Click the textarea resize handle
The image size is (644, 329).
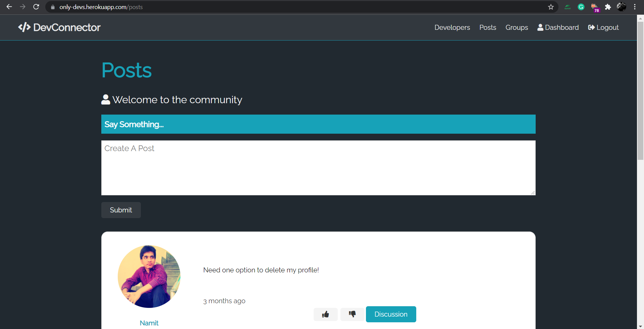tap(533, 193)
